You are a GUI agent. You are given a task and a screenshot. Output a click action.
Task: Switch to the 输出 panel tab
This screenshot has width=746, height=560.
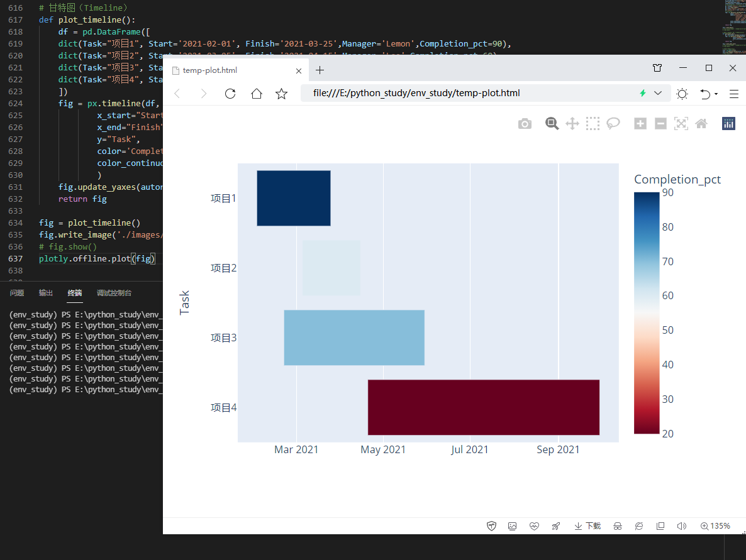pyautogui.click(x=45, y=292)
